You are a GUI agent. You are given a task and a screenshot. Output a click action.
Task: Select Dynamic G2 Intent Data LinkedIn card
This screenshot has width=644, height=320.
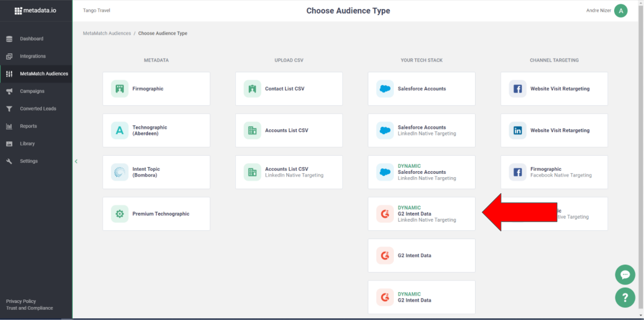tap(421, 214)
